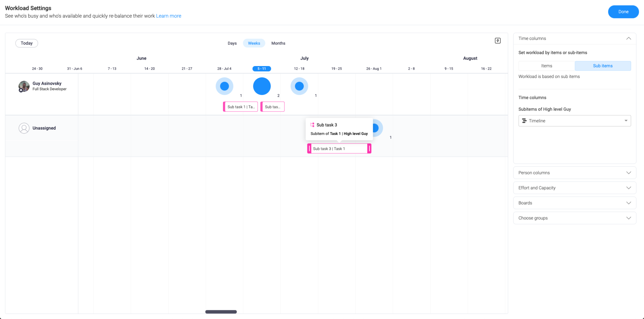Click the 14 - 20 week header
The width and height of the screenshot is (644, 319).
tap(149, 69)
